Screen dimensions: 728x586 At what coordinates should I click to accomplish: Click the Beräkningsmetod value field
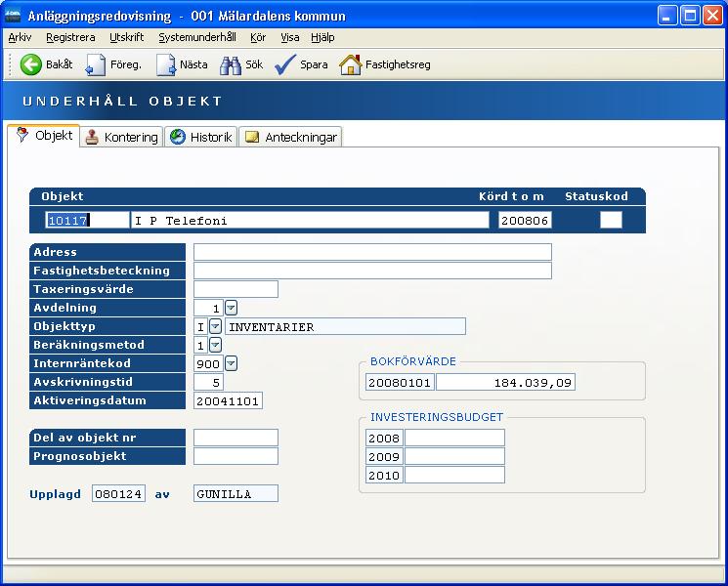click(x=200, y=345)
